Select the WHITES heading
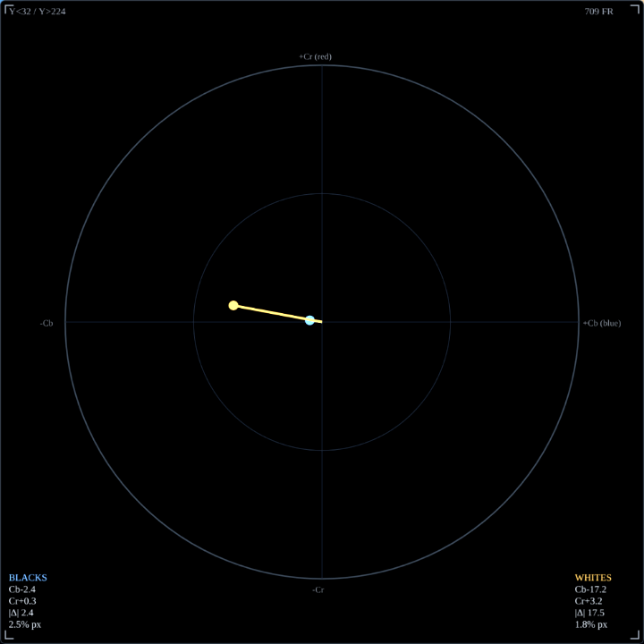Screen dimensions: 644x644 coord(593,578)
